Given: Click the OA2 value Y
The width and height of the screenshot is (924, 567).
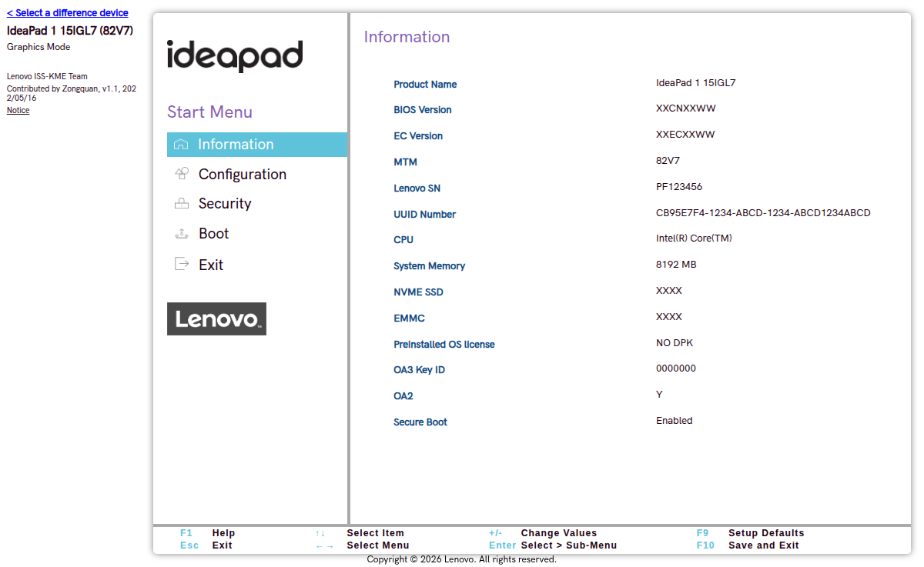Looking at the screenshot, I should point(659,395).
